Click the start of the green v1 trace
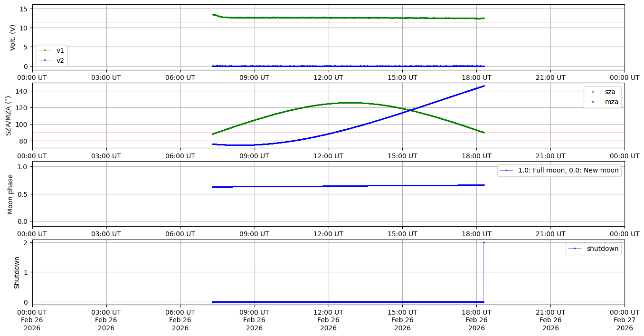The width and height of the screenshot is (644, 336). [x=212, y=14]
